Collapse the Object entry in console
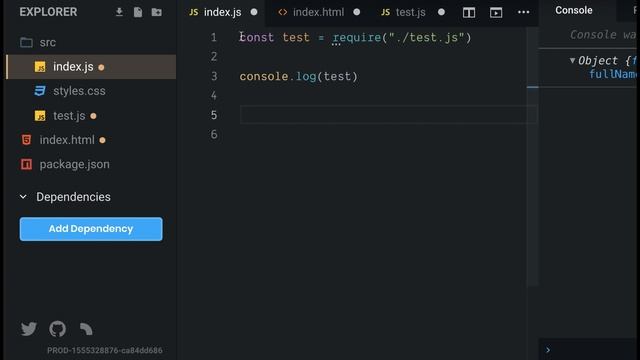 click(572, 60)
